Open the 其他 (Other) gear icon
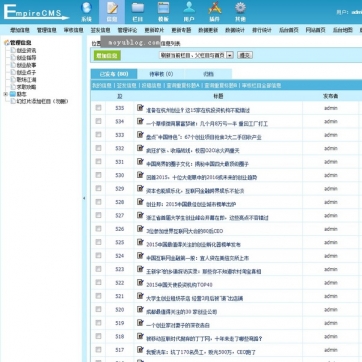The height and width of the screenshot is (362, 362). [x=240, y=12]
